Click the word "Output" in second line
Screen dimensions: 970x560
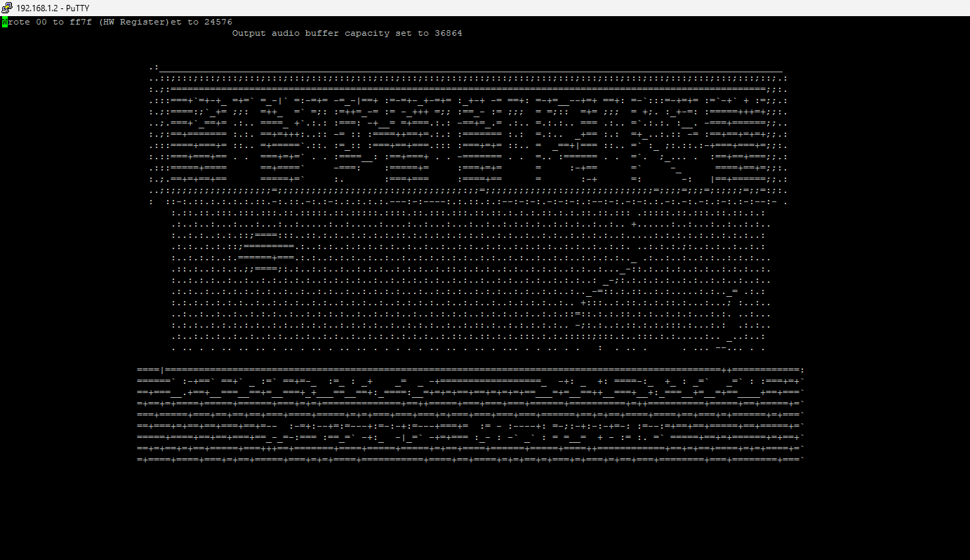pos(249,34)
